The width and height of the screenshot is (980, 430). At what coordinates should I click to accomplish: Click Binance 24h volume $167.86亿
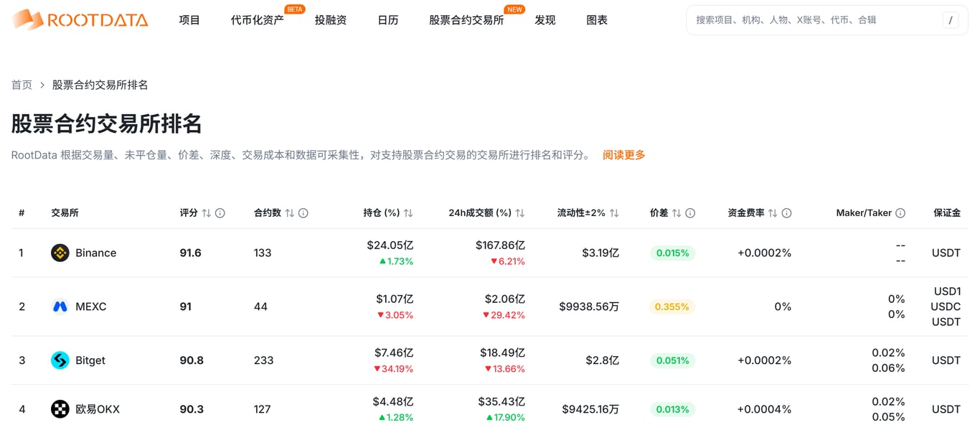pos(500,245)
